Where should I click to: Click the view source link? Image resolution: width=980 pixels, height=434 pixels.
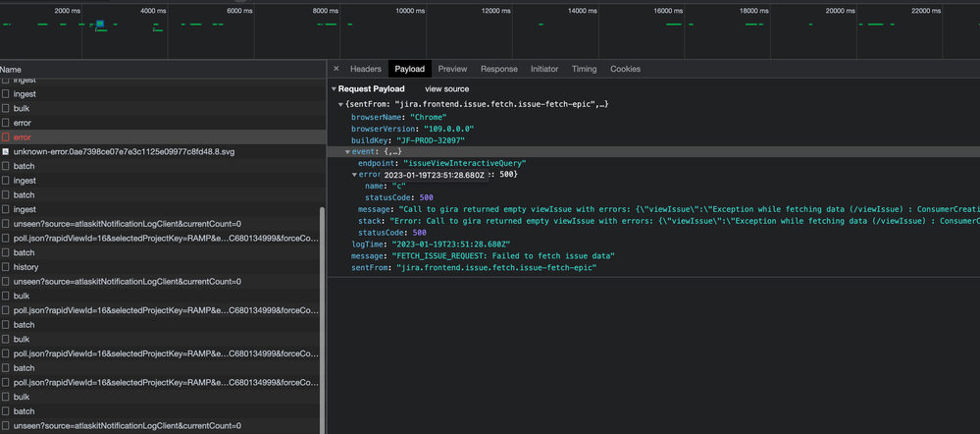[447, 88]
